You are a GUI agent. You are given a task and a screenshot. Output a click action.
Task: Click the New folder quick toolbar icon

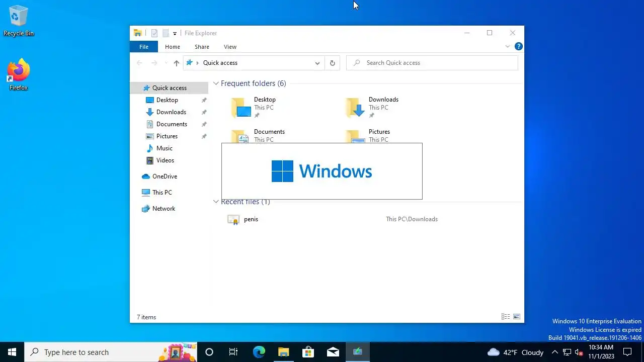click(x=165, y=33)
